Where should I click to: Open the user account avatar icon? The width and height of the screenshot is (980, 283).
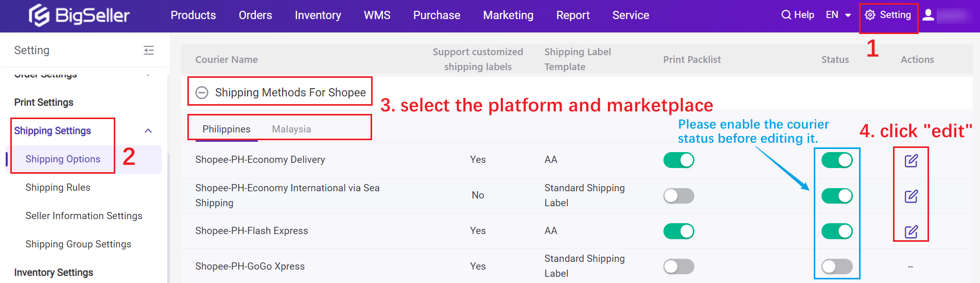(x=928, y=15)
